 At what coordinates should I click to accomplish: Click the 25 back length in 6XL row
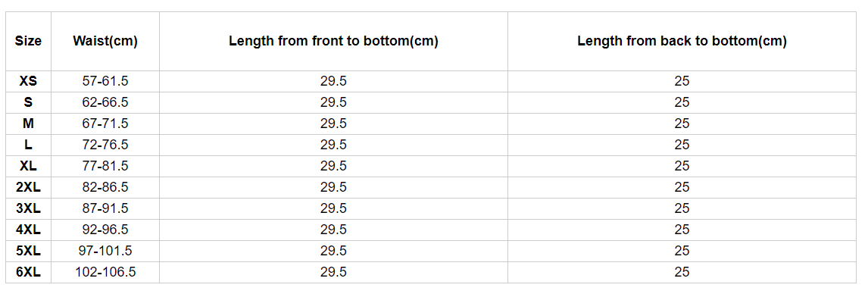click(x=682, y=272)
